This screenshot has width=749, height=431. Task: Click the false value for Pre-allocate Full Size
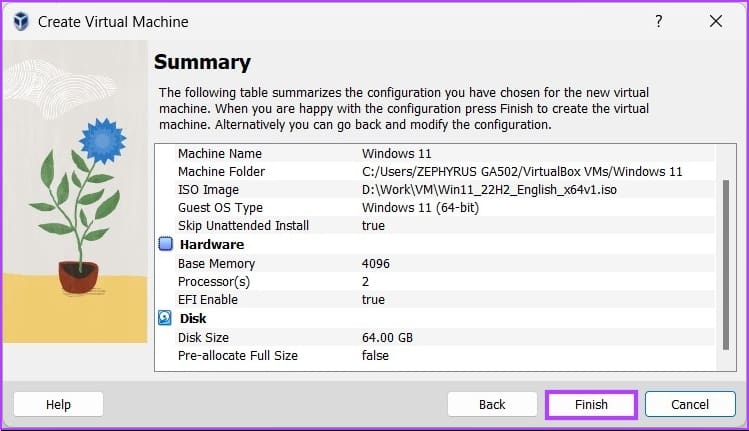tap(375, 356)
